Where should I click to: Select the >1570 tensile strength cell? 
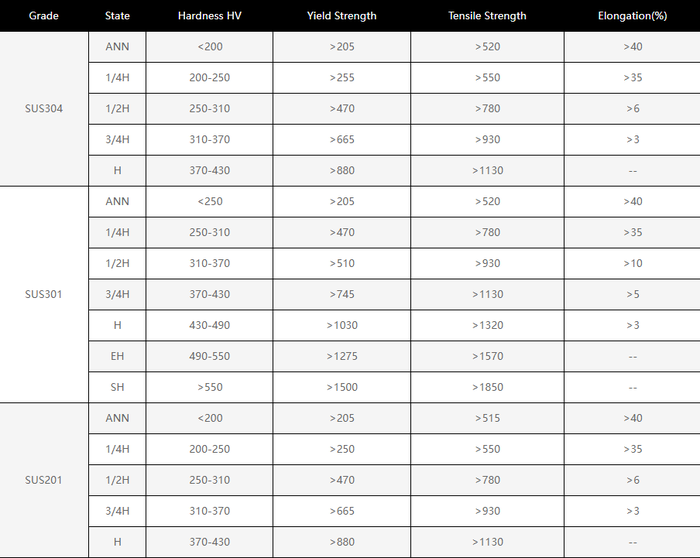tap(488, 356)
